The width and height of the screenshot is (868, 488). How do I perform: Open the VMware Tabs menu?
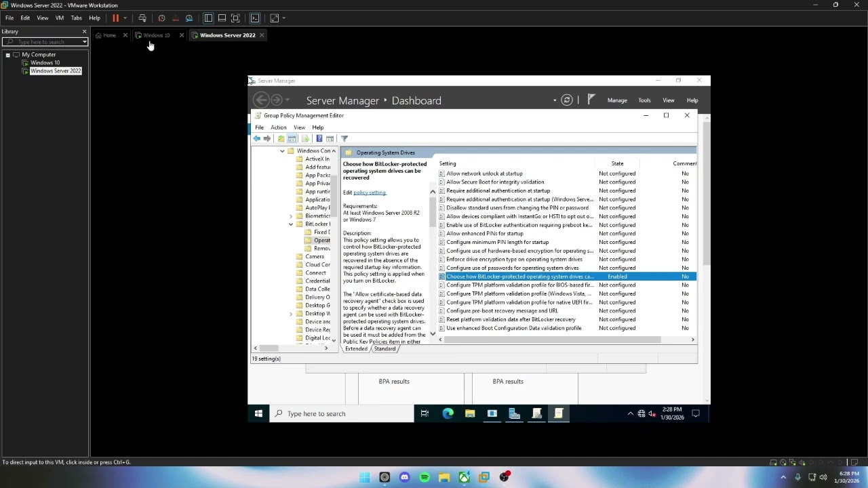click(77, 18)
